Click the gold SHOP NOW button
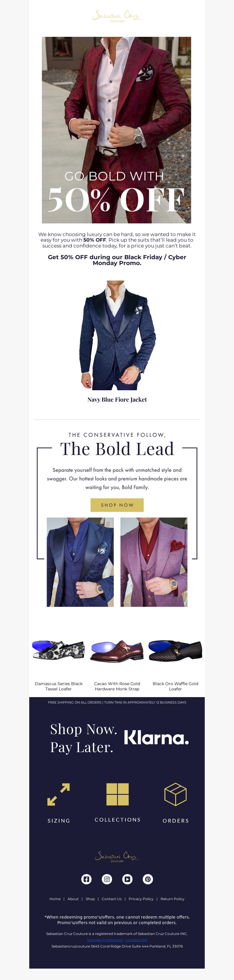This screenshot has width=234, height=980. 117,505
